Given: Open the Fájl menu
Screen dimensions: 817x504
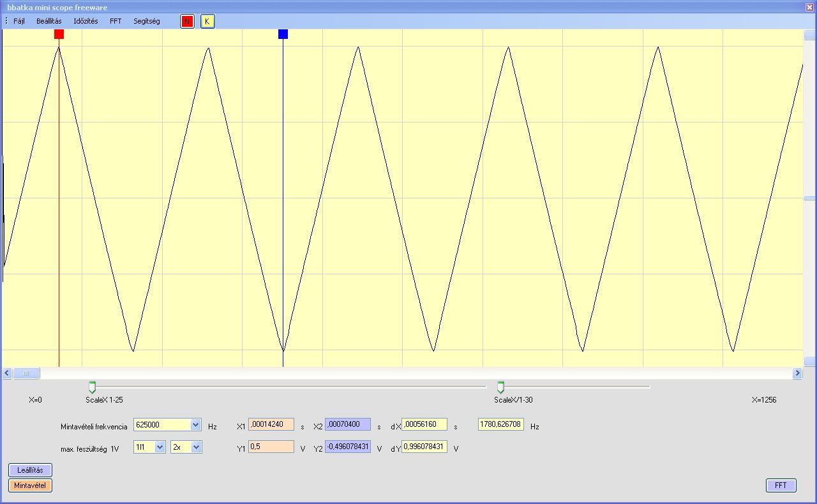Looking at the screenshot, I should pyautogui.click(x=19, y=21).
